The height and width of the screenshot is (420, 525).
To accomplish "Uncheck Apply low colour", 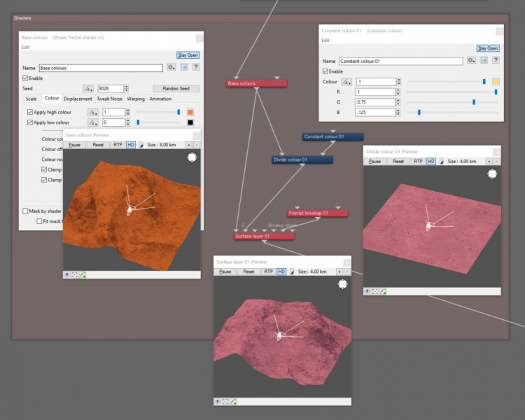I will pos(30,122).
